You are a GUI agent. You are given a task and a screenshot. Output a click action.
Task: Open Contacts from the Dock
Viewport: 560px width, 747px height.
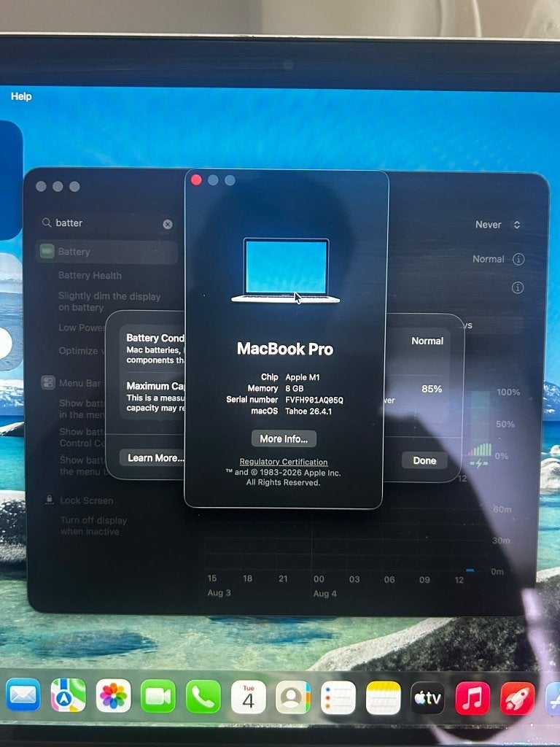coord(293,697)
